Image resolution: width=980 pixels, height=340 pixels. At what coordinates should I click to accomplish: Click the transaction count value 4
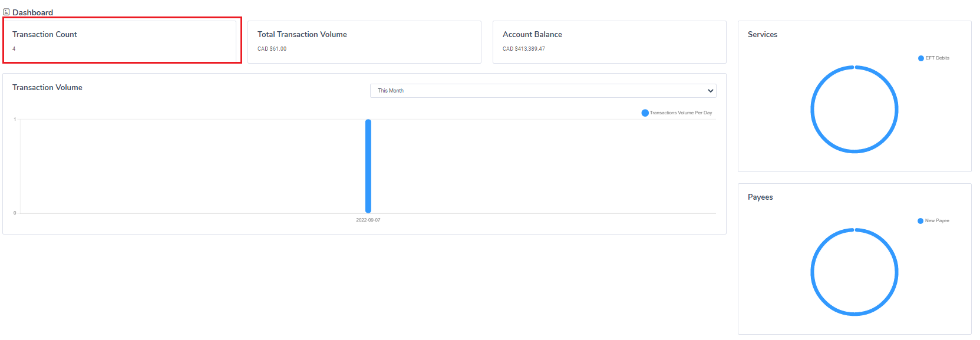click(x=14, y=49)
